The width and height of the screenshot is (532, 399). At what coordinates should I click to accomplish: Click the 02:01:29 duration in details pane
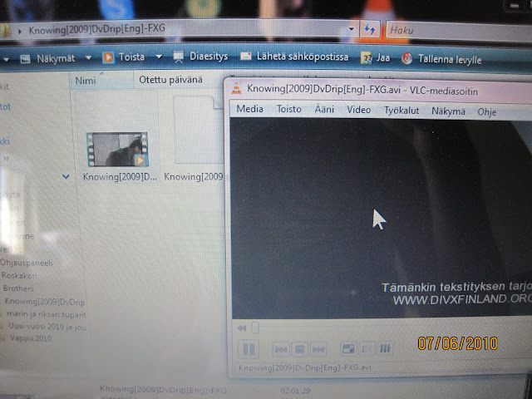point(295,391)
